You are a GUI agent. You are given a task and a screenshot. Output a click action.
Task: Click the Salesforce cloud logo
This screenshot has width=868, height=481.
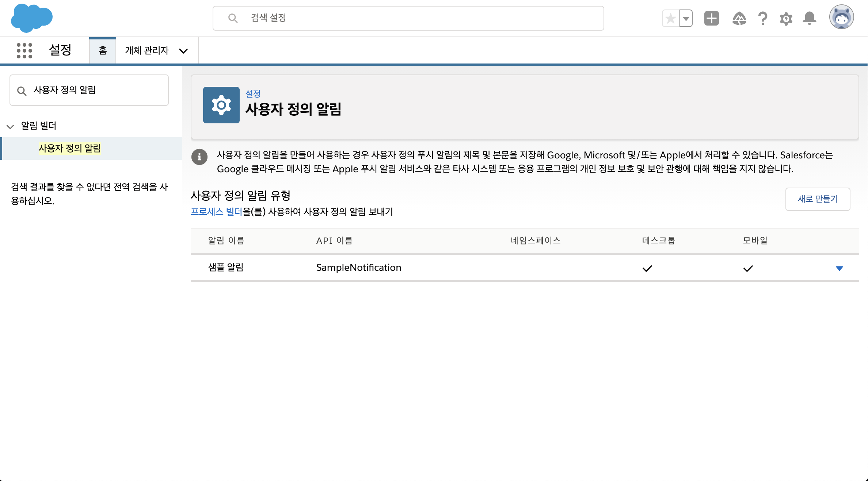(31, 18)
